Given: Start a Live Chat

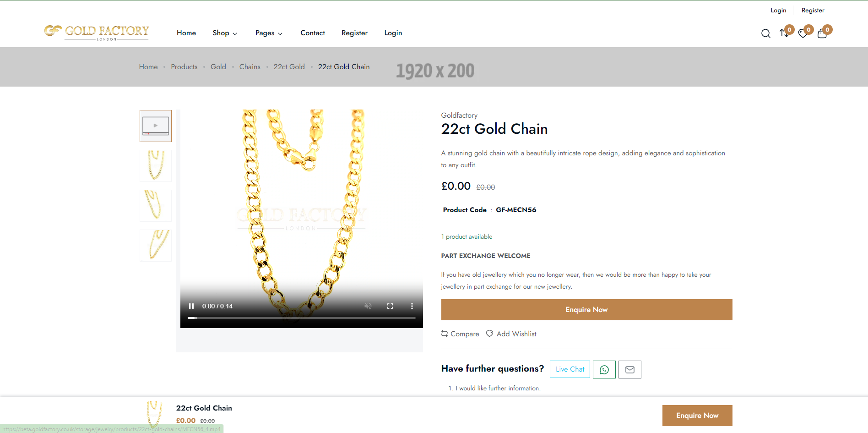Looking at the screenshot, I should pyautogui.click(x=570, y=369).
